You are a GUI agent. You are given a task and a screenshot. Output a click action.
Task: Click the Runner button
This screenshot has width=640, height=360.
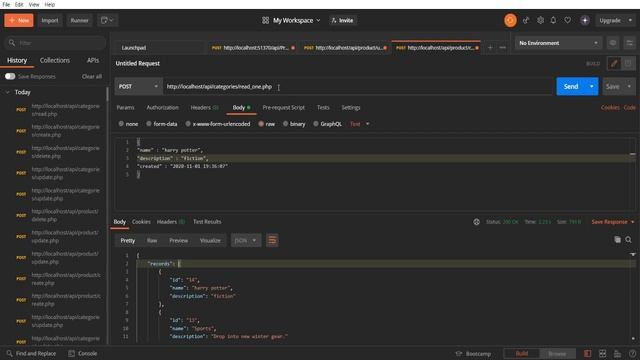pyautogui.click(x=79, y=20)
